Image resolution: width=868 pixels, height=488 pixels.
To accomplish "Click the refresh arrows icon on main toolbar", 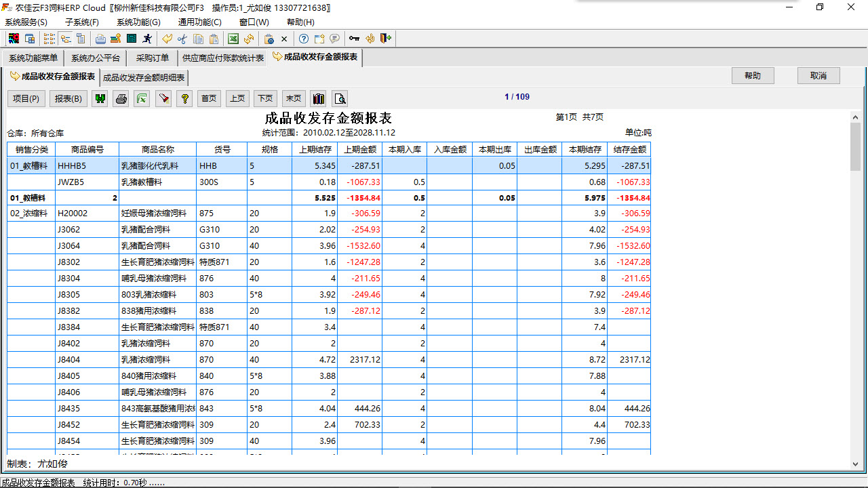I will (x=248, y=39).
